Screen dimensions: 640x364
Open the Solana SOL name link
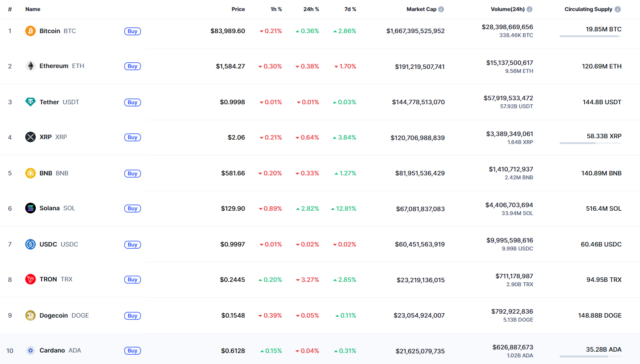pyautogui.click(x=57, y=208)
